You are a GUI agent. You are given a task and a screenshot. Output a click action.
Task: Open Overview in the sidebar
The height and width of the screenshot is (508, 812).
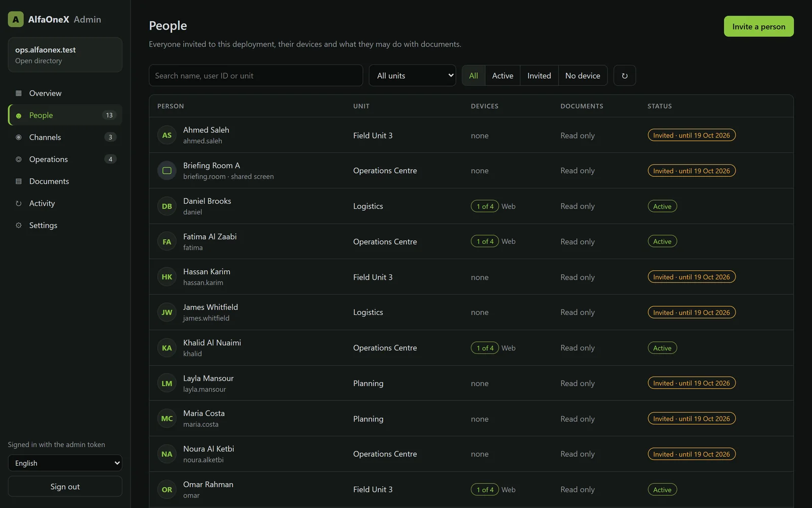coord(65,93)
